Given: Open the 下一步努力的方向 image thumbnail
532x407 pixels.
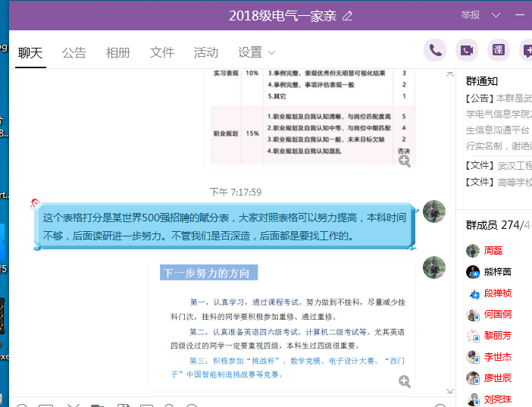Looking at the screenshot, I should tap(280, 326).
